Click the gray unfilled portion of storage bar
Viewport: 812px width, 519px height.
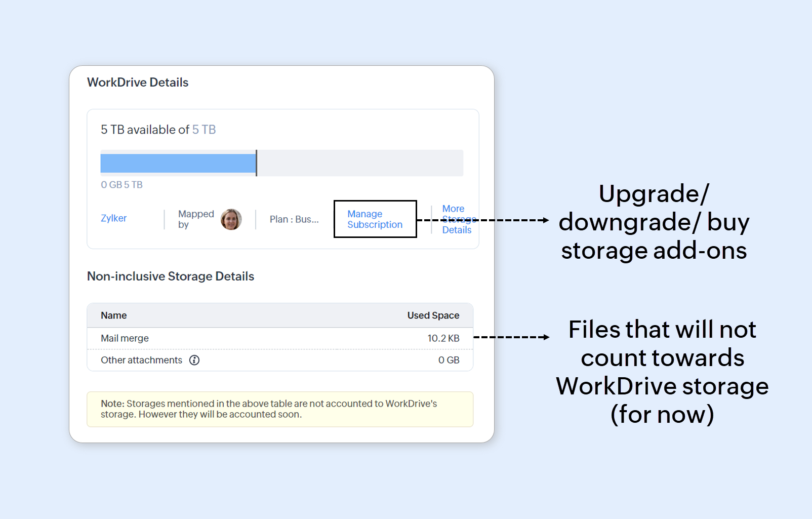tap(360, 163)
